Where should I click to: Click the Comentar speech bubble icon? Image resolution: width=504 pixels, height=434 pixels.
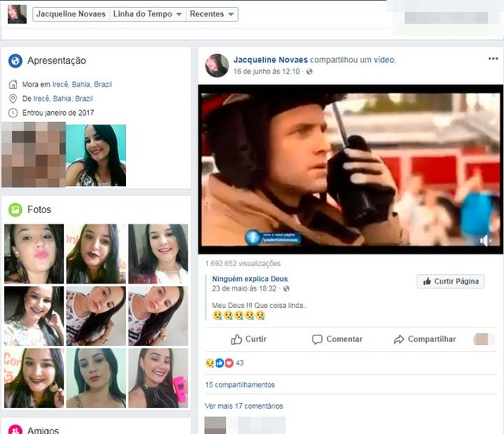tap(317, 339)
